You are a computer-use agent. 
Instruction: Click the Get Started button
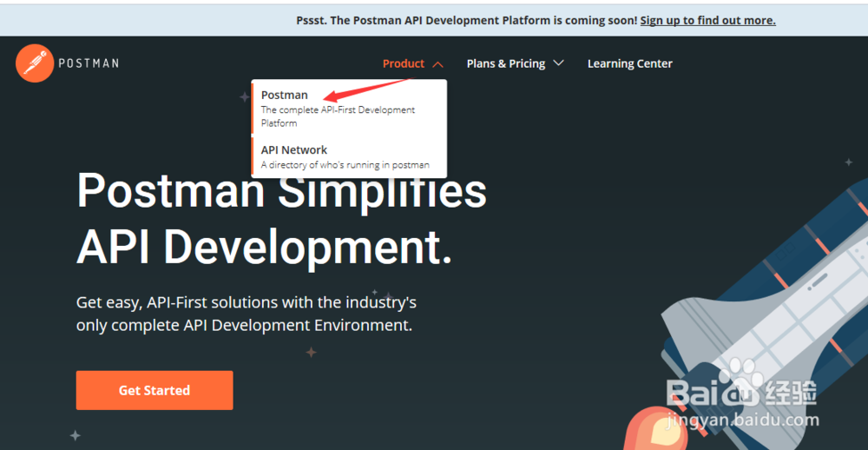tap(155, 390)
